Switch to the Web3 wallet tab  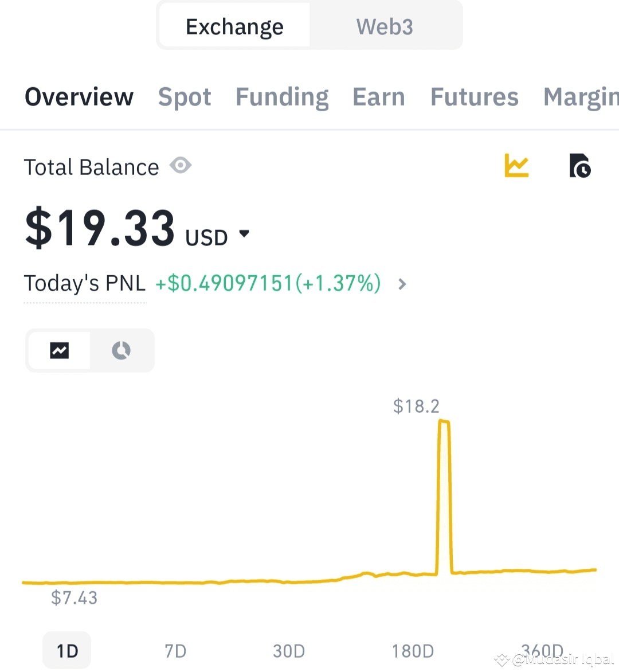(384, 26)
